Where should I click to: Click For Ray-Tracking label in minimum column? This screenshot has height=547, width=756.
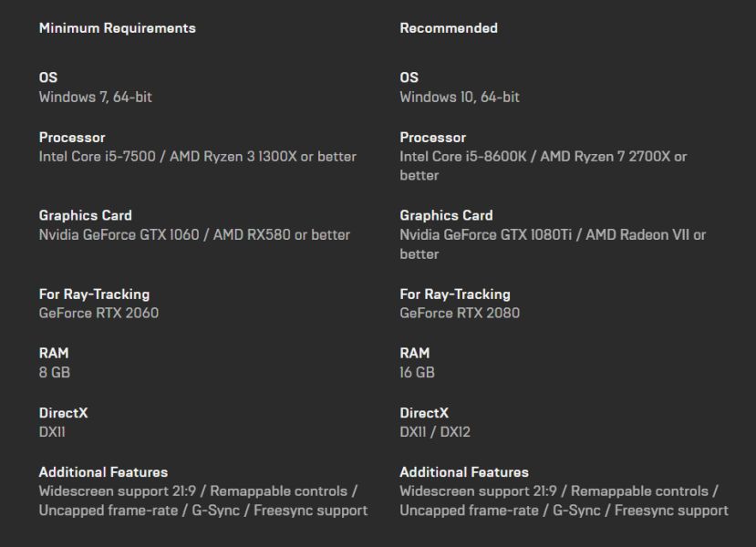(x=94, y=294)
